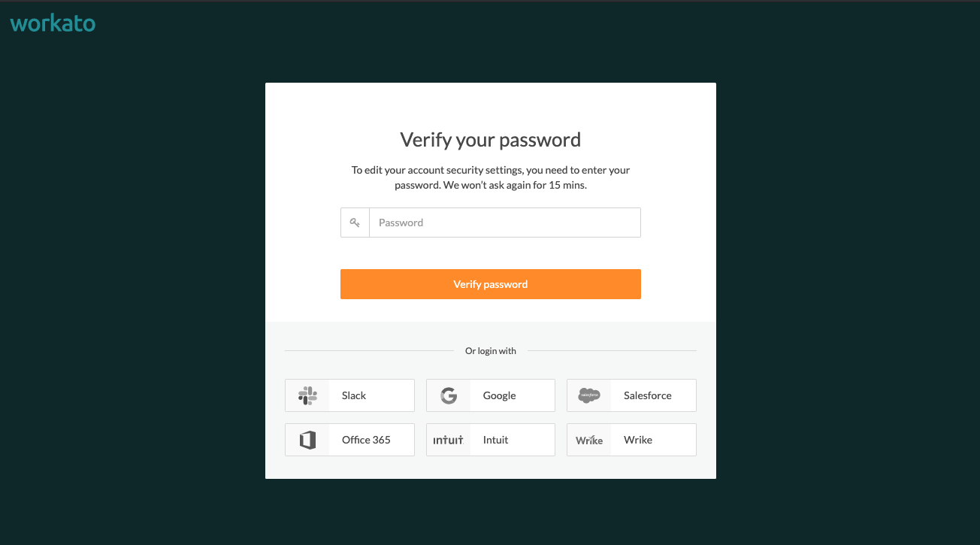The height and width of the screenshot is (545, 980).
Task: Click the Office 365 icon
Action: click(x=307, y=439)
